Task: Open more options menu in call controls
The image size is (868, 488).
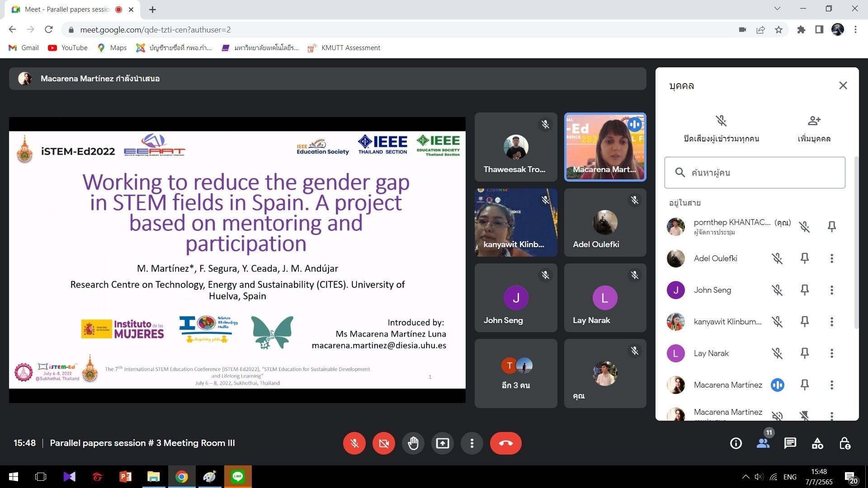Action: pos(472,443)
